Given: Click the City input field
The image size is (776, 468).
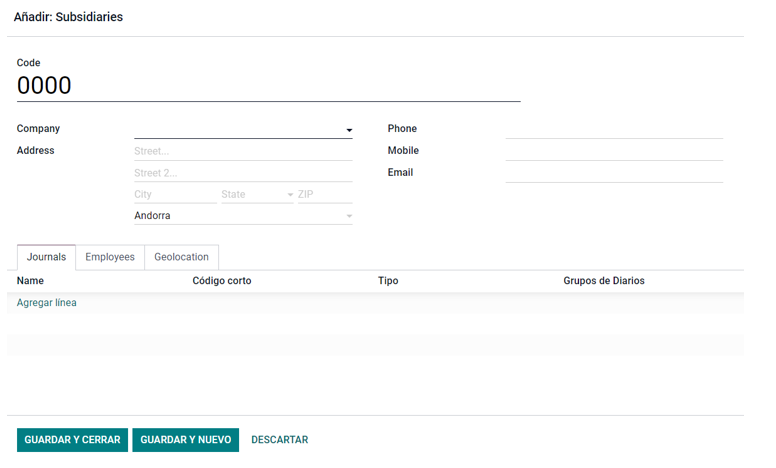Looking at the screenshot, I should point(175,194).
